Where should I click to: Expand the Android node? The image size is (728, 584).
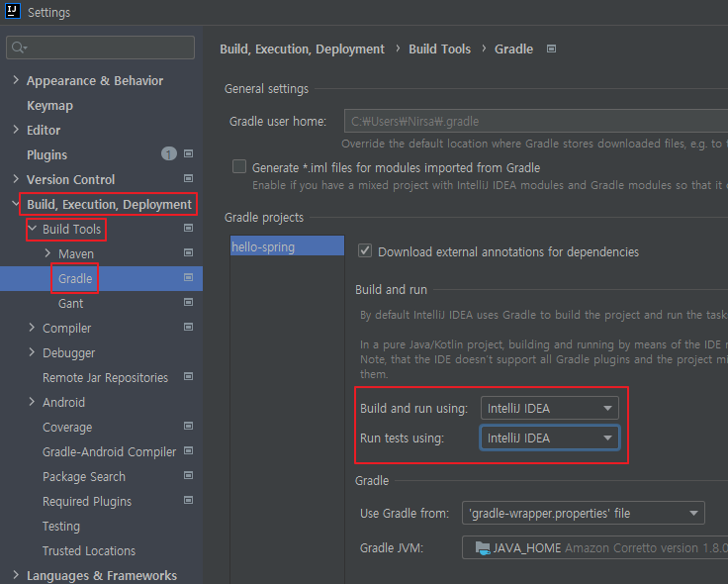pyautogui.click(x=32, y=402)
